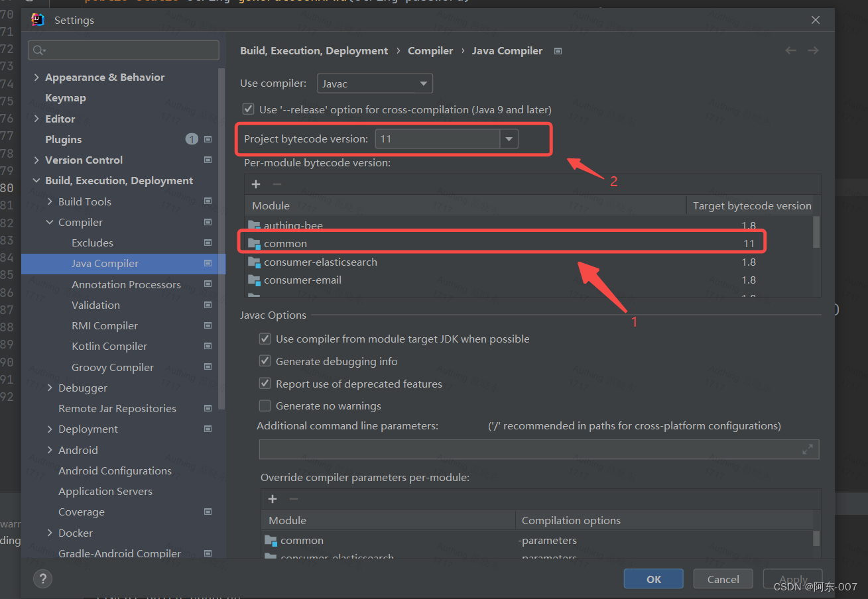Collapse the Compiler tree node
868x599 pixels.
click(x=50, y=222)
